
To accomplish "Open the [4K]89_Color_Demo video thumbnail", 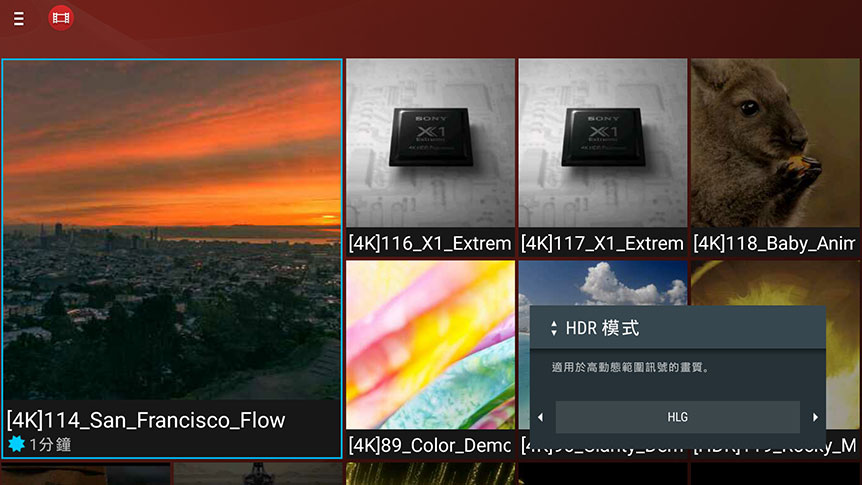I will tap(430, 345).
